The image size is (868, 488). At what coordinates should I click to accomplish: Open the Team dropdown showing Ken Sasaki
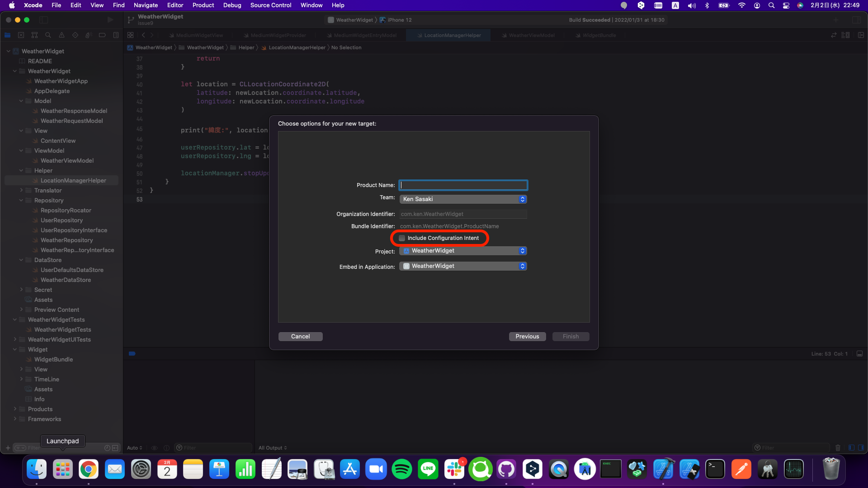[x=463, y=199]
